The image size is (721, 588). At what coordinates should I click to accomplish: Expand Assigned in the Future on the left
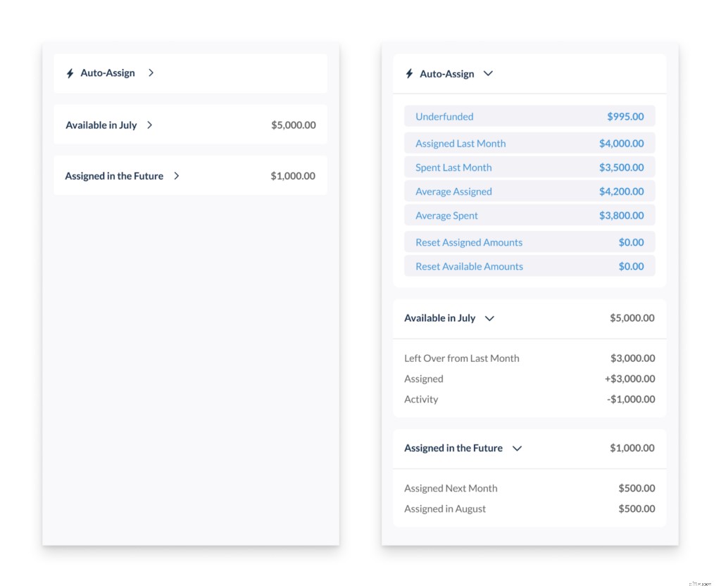click(176, 175)
